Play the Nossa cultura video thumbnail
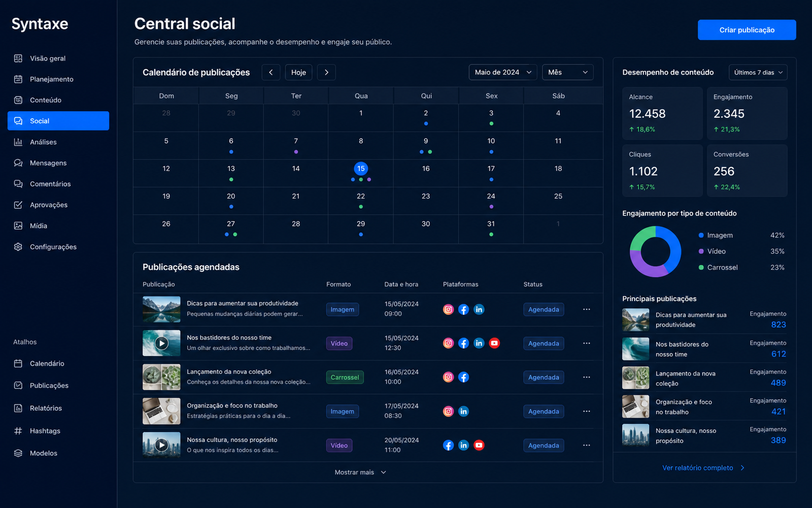Image resolution: width=812 pixels, height=508 pixels. click(x=161, y=445)
